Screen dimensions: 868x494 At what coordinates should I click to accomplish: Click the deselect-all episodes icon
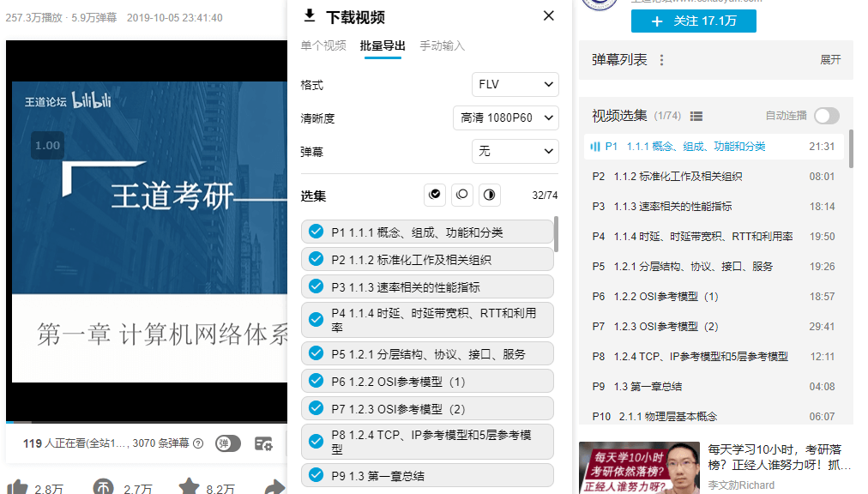(x=462, y=195)
